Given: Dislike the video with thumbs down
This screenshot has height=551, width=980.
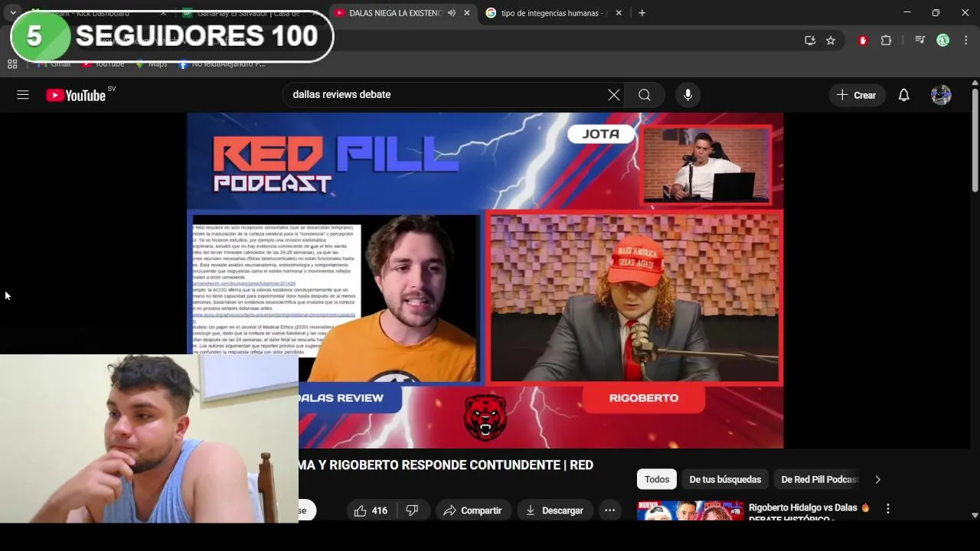Looking at the screenshot, I should point(412,510).
